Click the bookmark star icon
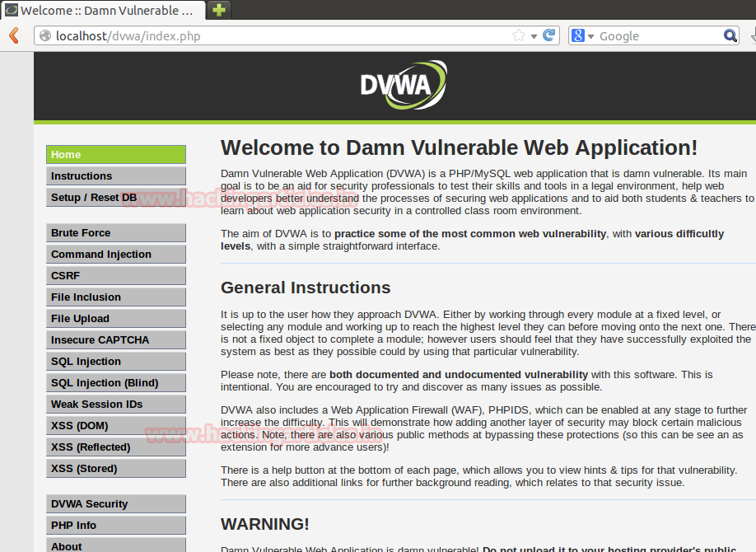This screenshot has height=552, width=756. coord(519,35)
